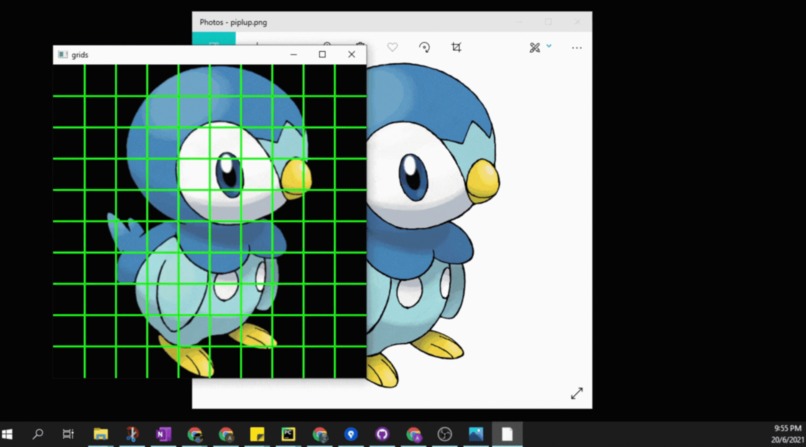Open the blue location-pin app on the taskbar
This screenshot has width=806, height=447.
tap(351, 434)
